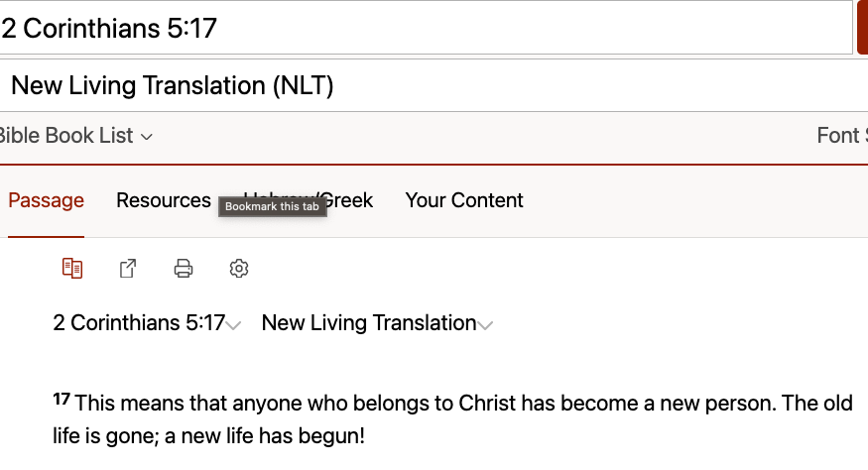Open the parallel Bible view icon
Viewport: 868px width, 470px height.
pos(72,269)
